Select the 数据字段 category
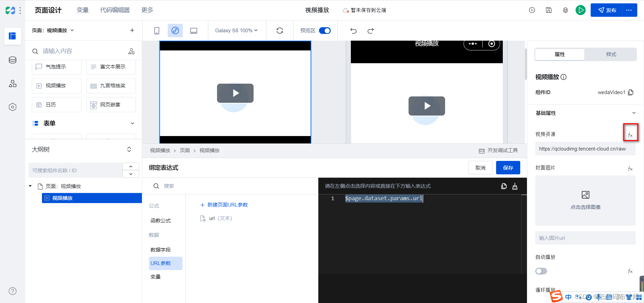Screen dimensions: 644x303 (x=161, y=250)
